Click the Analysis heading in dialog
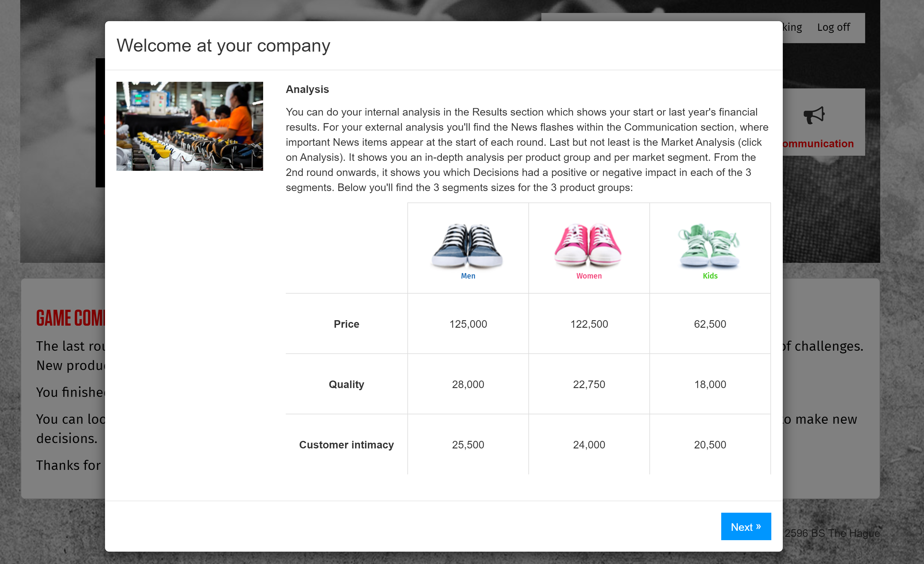 pyautogui.click(x=307, y=89)
